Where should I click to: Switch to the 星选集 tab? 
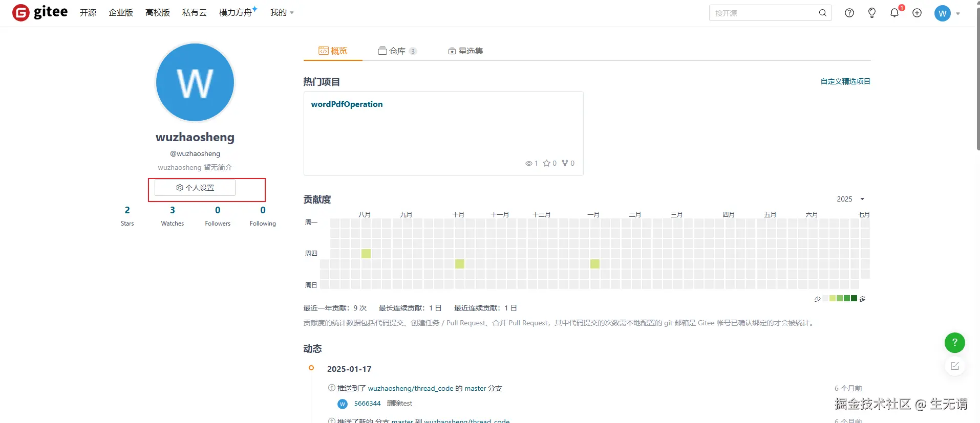tap(465, 51)
